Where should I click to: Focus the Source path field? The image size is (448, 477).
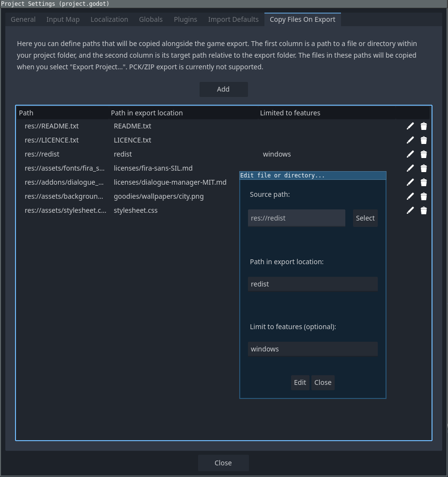pos(296,218)
